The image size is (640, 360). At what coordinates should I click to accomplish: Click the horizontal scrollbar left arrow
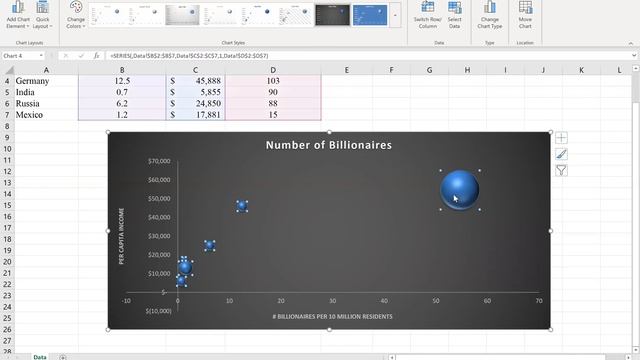click(x=392, y=358)
